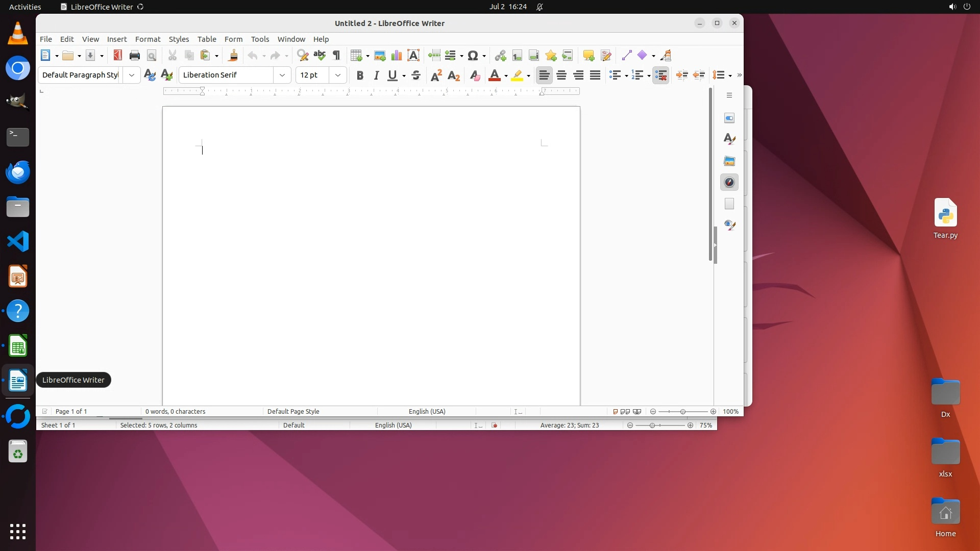Image resolution: width=980 pixels, height=551 pixels.
Task: Click the Insert Hyperlink icon
Action: click(500, 55)
